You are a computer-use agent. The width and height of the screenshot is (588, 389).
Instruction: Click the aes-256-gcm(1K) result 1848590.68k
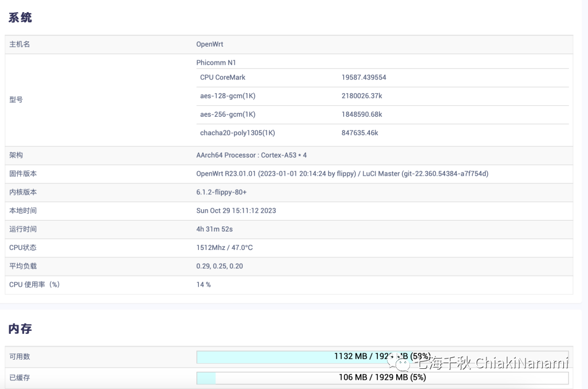[x=362, y=114]
